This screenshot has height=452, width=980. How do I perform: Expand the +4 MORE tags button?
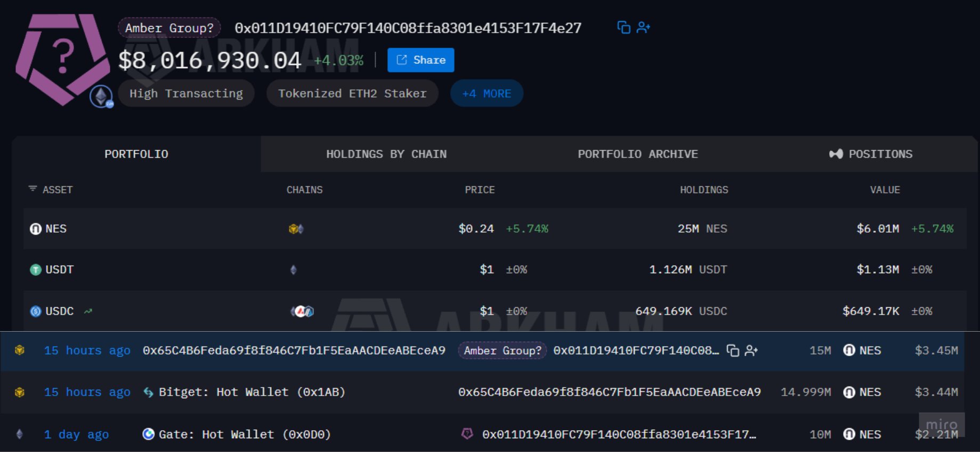[x=487, y=94]
